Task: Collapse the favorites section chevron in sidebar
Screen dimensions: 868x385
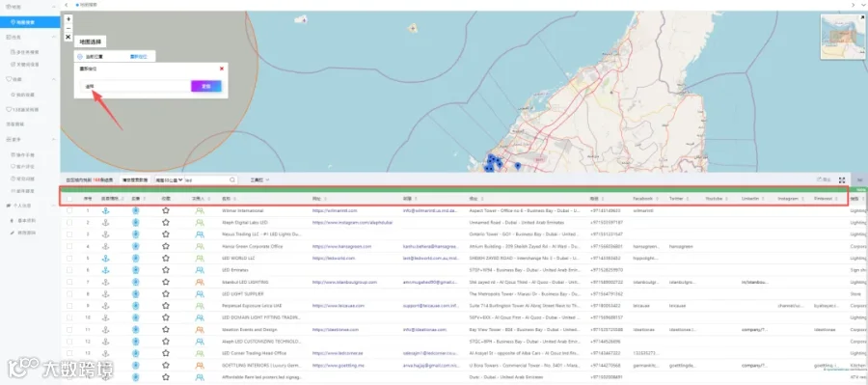Action: coord(54,79)
